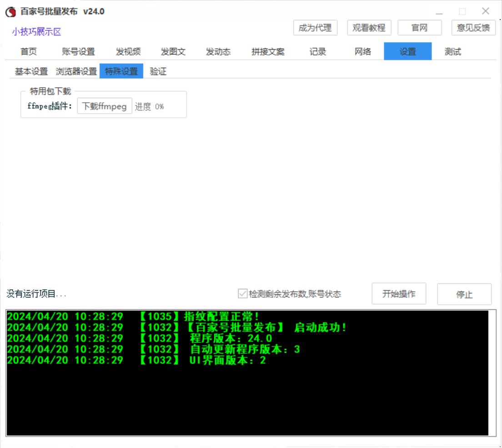Click the 进度 0% progress label
502x448 pixels.
149,106
